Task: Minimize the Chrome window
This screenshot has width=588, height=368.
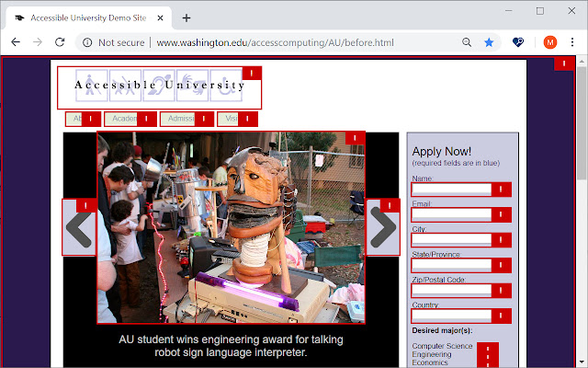Action: 508,11
